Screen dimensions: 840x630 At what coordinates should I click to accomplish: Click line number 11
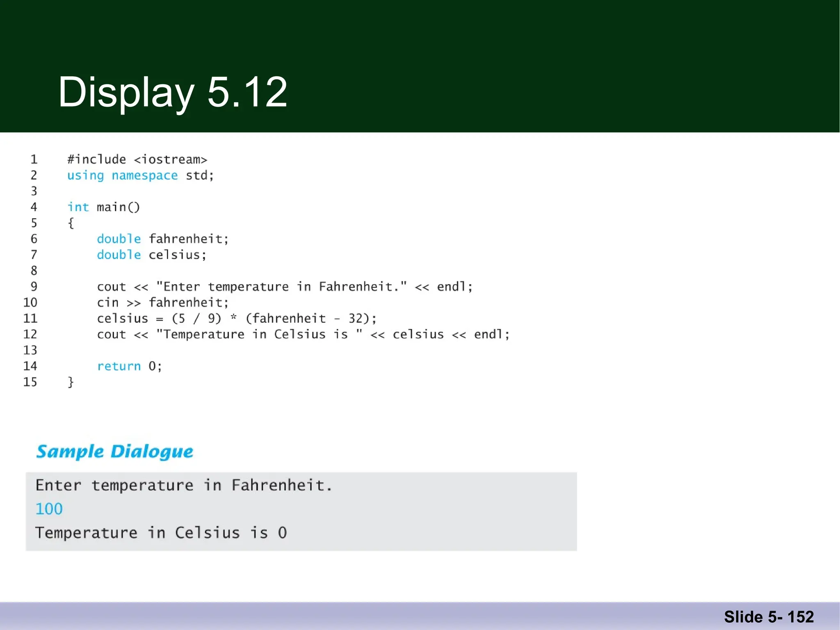[x=30, y=318]
